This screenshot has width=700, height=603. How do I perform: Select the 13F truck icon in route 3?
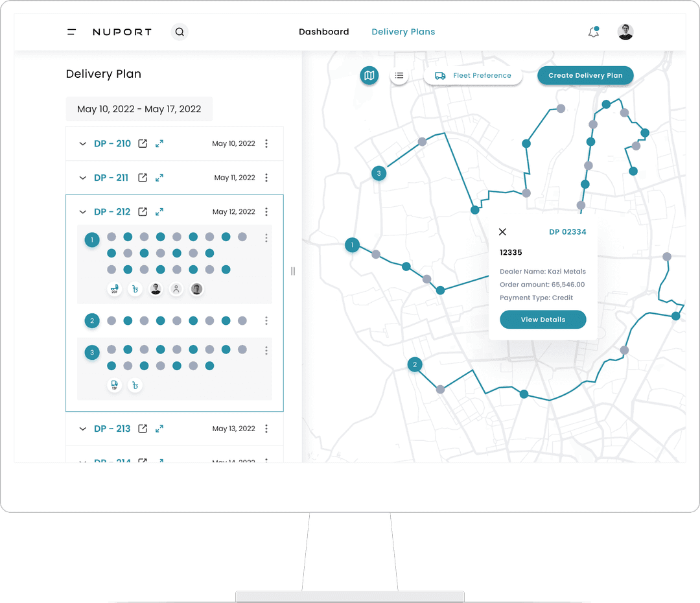(114, 384)
